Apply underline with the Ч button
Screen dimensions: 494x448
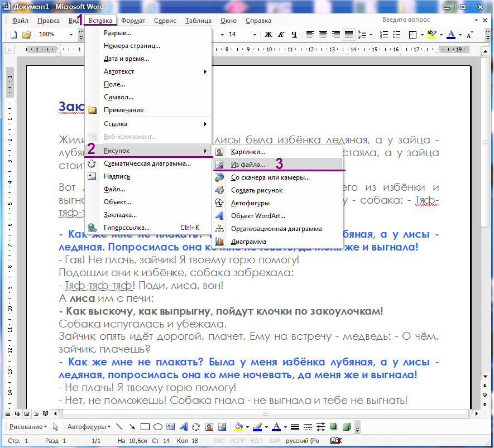[x=294, y=35]
